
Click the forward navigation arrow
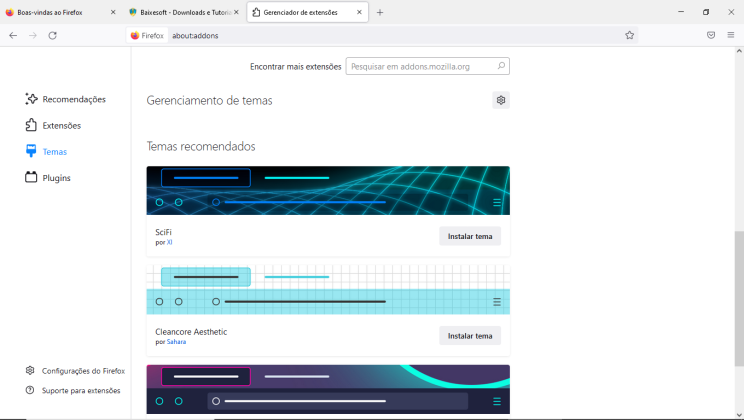[x=33, y=36]
